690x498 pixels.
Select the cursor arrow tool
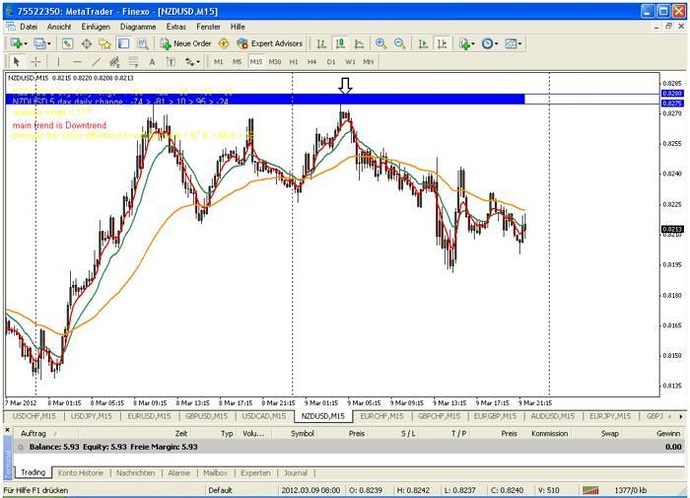pyautogui.click(x=17, y=62)
